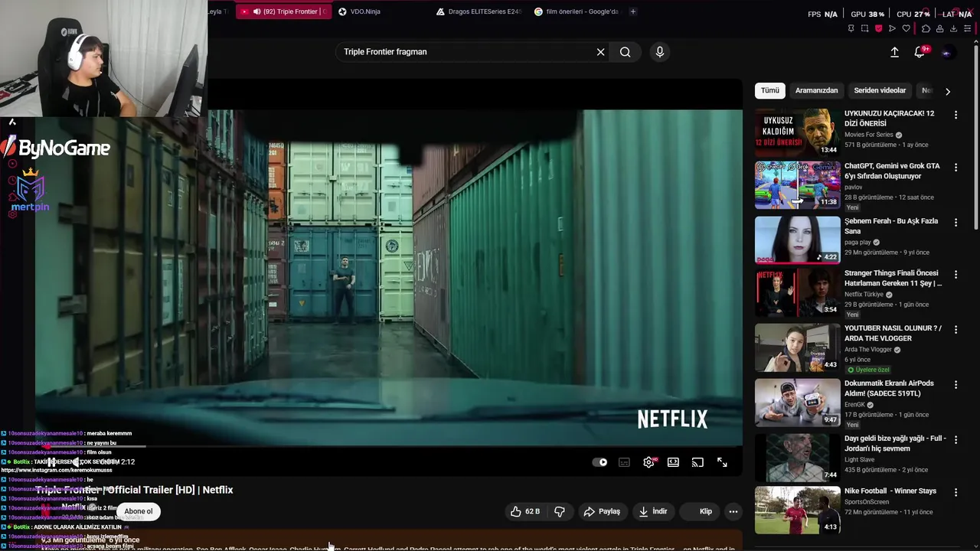
Task: Switch to the Triple Frontier browser tab
Action: pyautogui.click(x=284, y=11)
